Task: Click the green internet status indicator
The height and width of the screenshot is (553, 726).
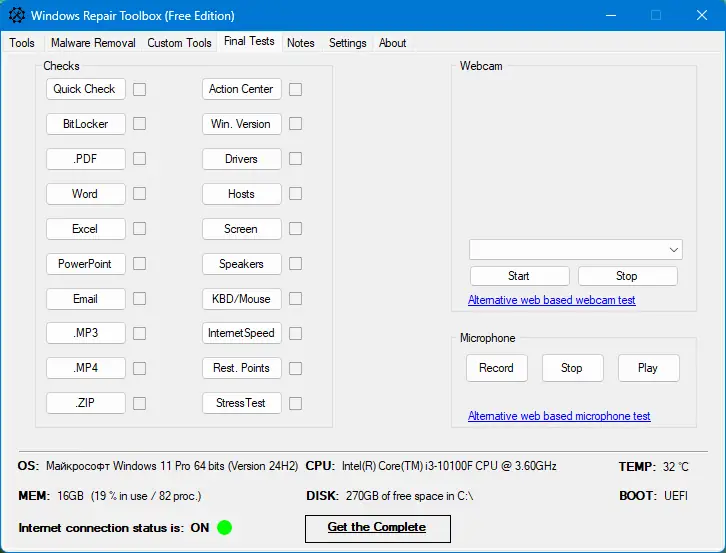Action: pyautogui.click(x=225, y=528)
